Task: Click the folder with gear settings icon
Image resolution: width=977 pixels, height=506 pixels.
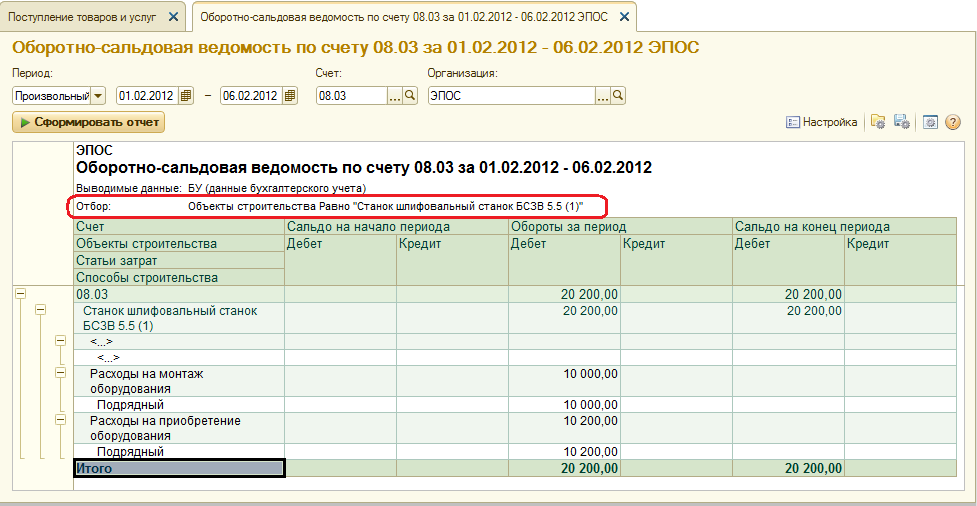Action: pos(878,122)
